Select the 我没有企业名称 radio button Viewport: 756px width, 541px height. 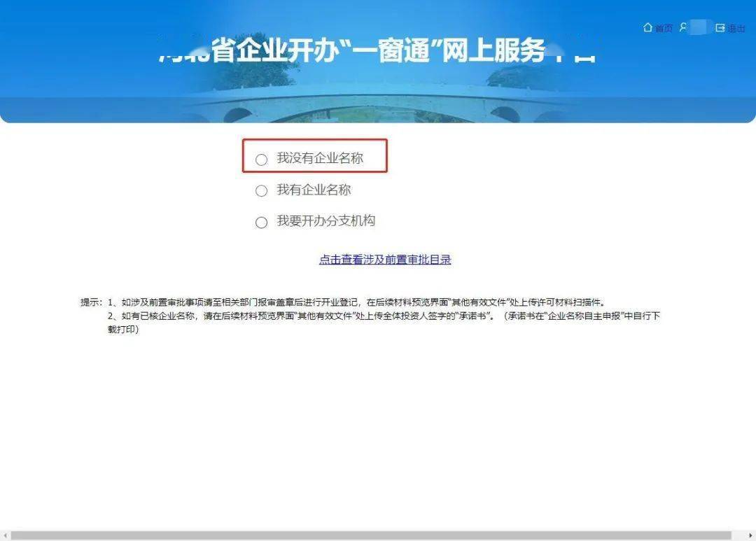(x=261, y=160)
